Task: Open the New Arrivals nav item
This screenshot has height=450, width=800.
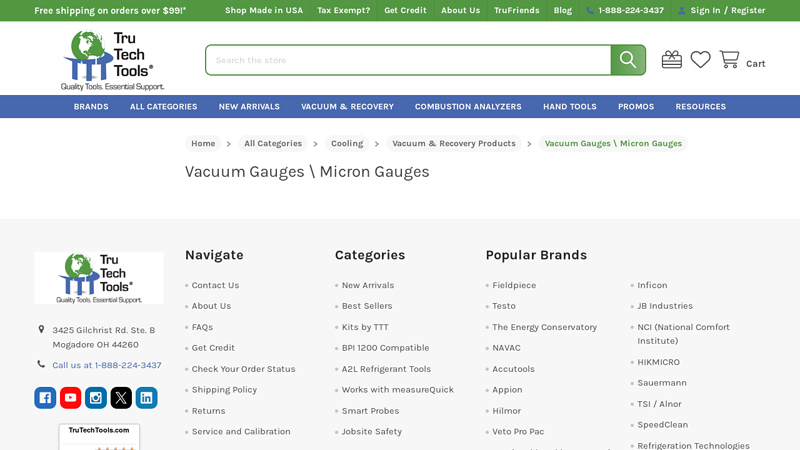Action: point(249,107)
